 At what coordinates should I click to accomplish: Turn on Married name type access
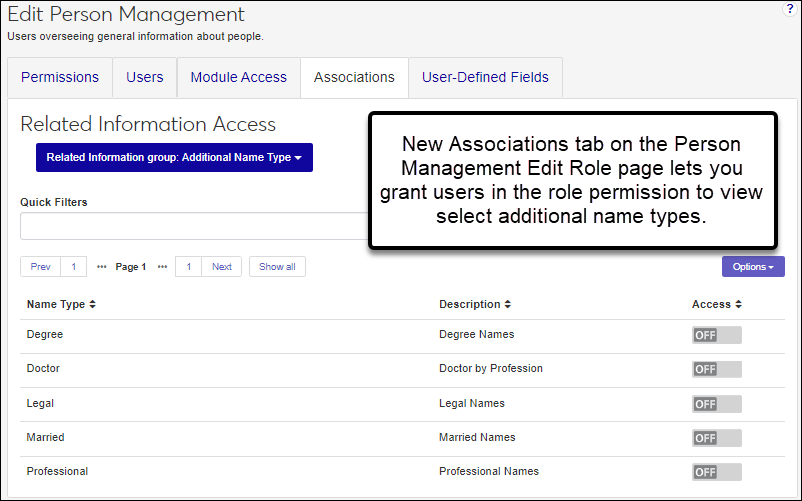(716, 438)
